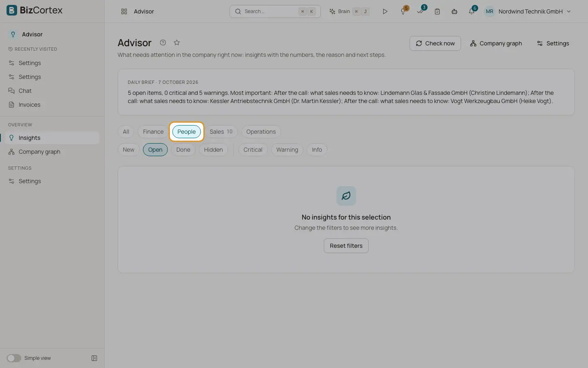Select the Operations category filter
This screenshot has width=588, height=368.
(x=261, y=132)
